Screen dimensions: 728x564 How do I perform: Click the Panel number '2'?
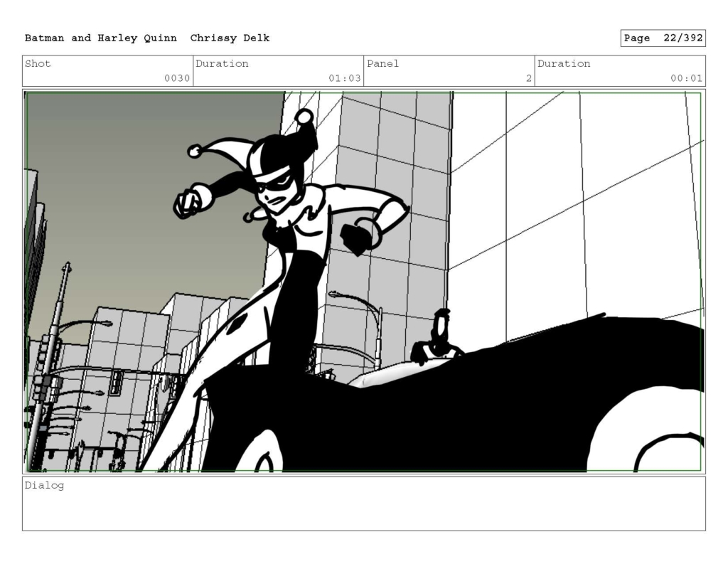[528, 78]
